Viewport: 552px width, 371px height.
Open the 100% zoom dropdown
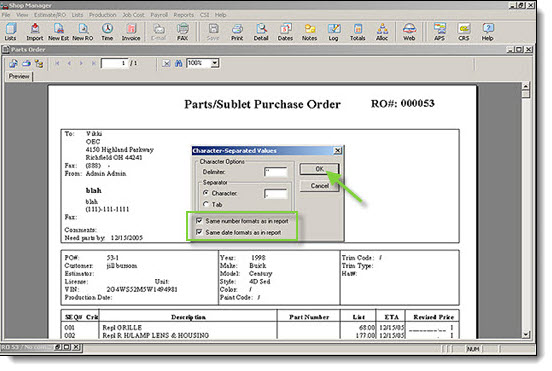(214, 63)
